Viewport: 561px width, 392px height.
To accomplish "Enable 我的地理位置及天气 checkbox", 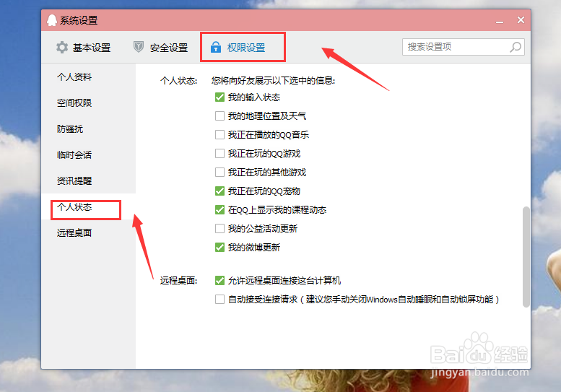I will coord(219,116).
